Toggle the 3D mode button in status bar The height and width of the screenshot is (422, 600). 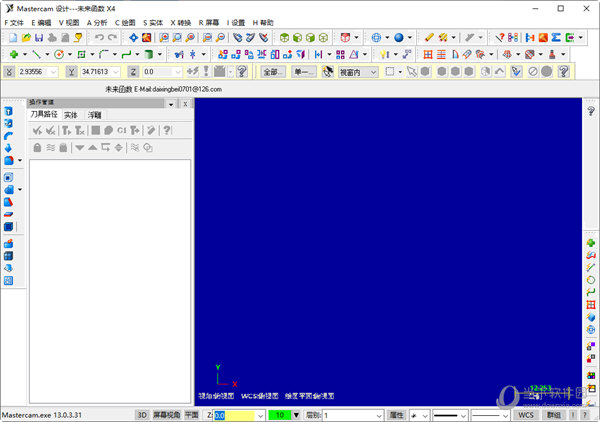tap(142, 414)
